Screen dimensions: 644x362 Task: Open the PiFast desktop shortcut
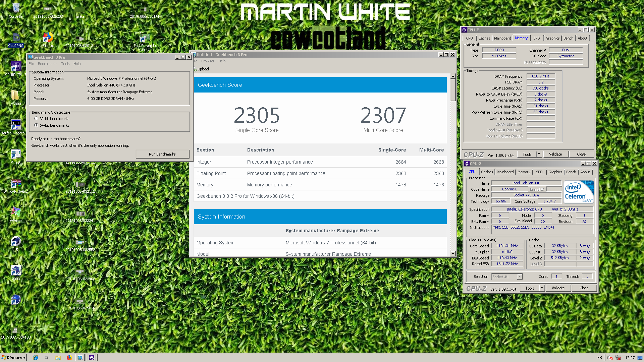[x=15, y=156]
